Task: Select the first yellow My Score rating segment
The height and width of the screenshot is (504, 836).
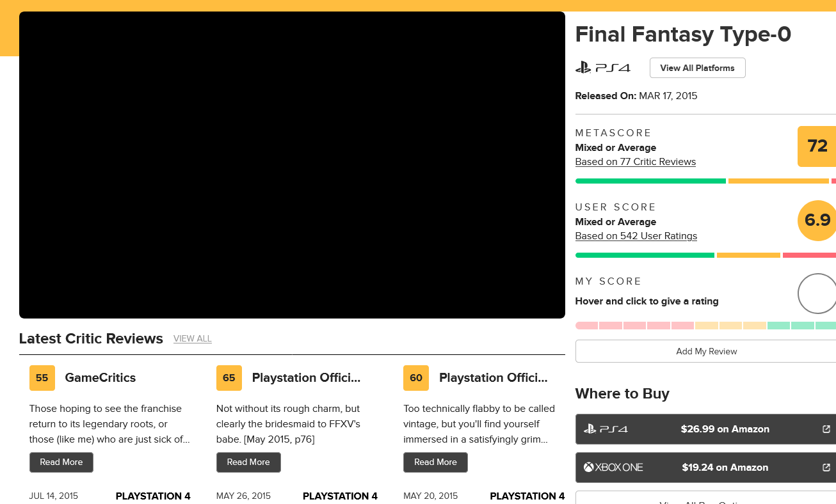Action: click(706, 326)
